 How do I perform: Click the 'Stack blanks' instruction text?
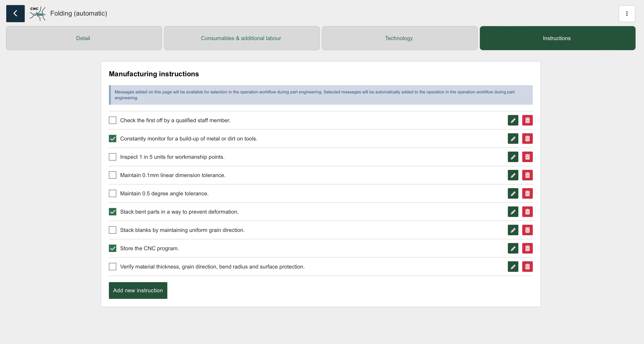click(182, 230)
